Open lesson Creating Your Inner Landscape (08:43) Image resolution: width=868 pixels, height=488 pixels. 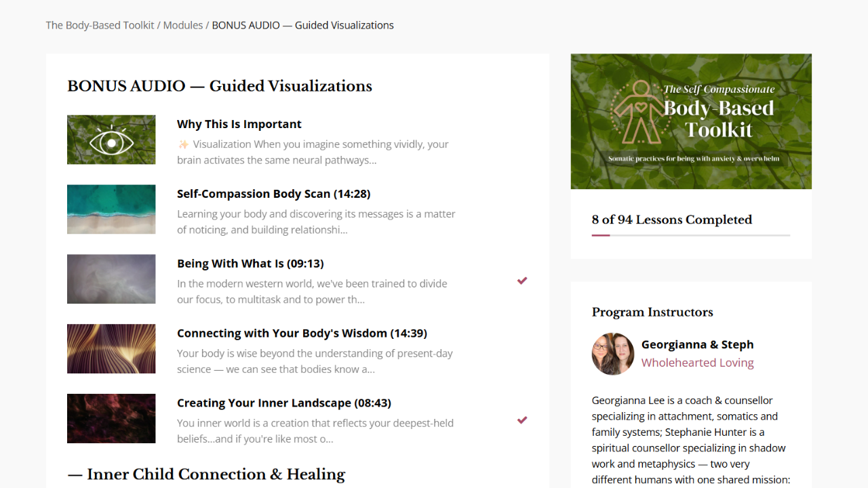(x=284, y=403)
